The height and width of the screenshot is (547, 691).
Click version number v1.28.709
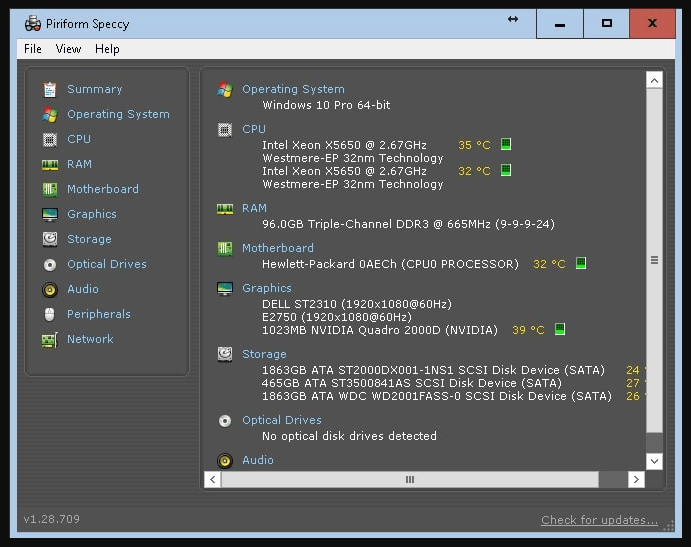pos(52,519)
